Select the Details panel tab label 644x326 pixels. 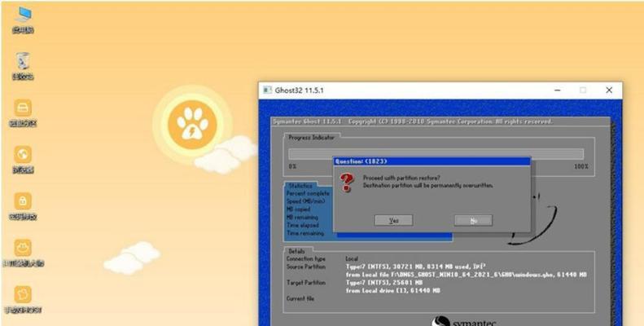pos(297,251)
